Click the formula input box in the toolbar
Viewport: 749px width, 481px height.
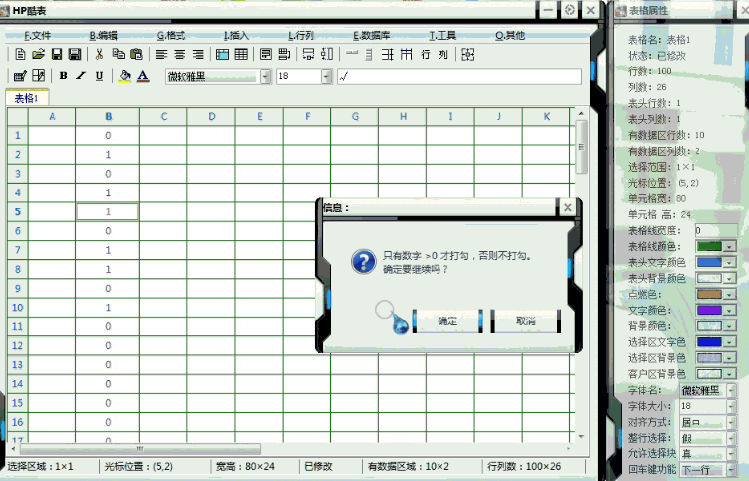click(459, 76)
